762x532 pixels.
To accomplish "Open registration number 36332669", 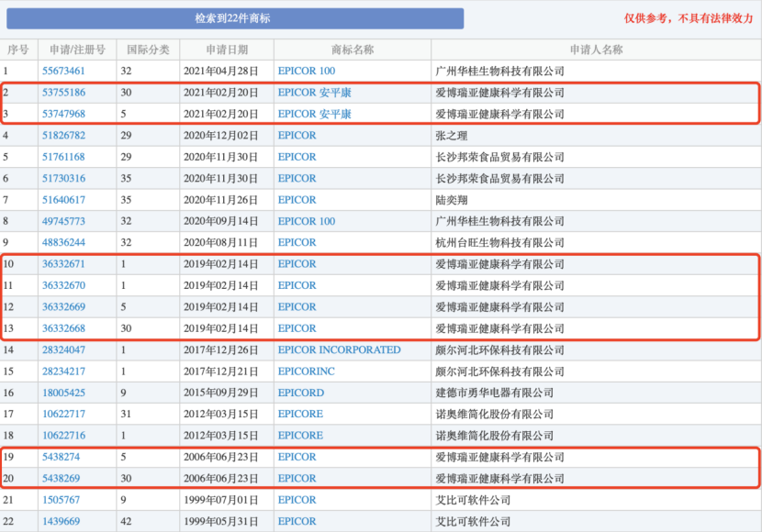I will pyautogui.click(x=63, y=306).
